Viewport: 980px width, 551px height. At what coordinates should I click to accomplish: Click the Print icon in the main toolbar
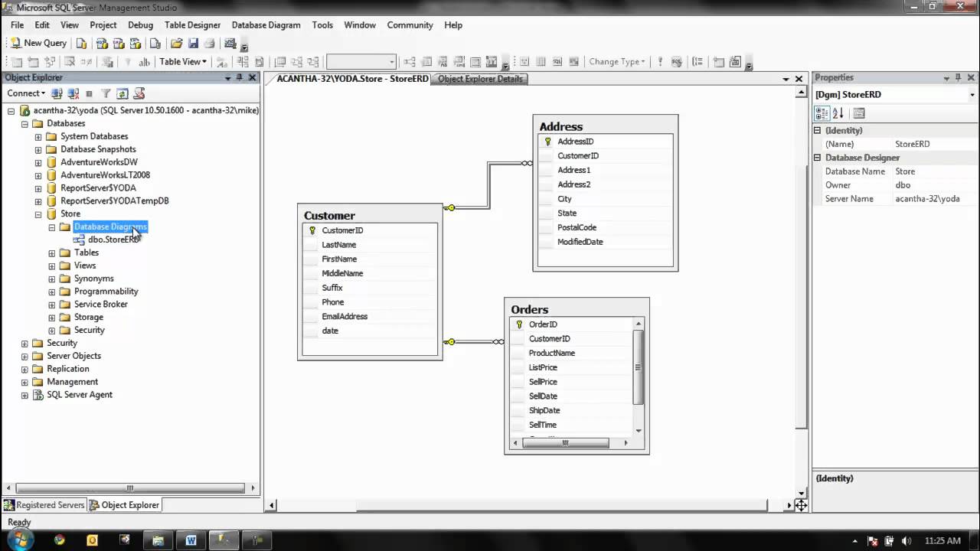[209, 44]
